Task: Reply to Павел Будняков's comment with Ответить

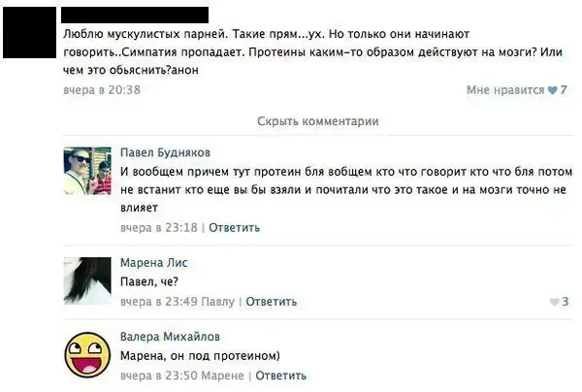Action: (x=235, y=228)
